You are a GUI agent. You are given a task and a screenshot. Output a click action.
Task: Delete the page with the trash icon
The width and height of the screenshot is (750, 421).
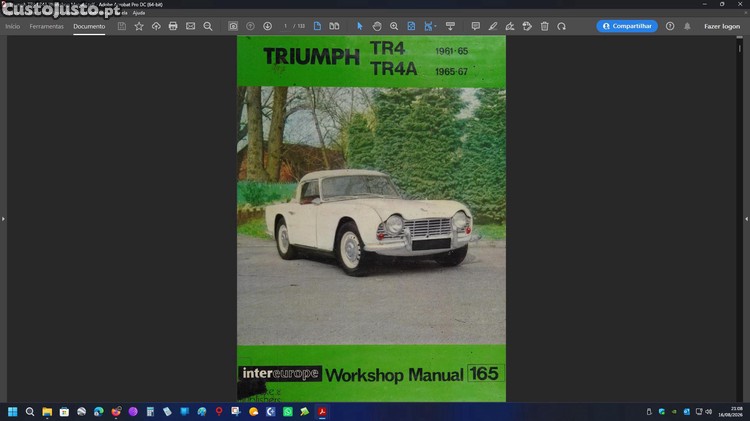544,26
